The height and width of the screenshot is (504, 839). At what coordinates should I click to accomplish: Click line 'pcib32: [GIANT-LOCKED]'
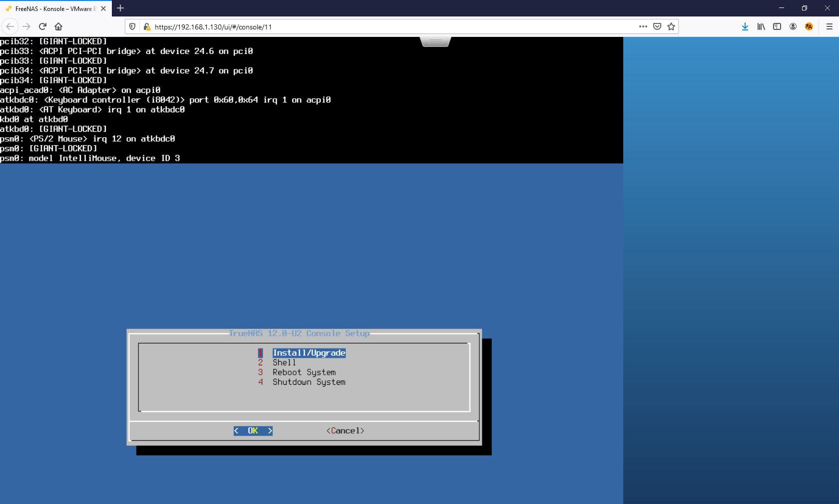click(x=53, y=41)
